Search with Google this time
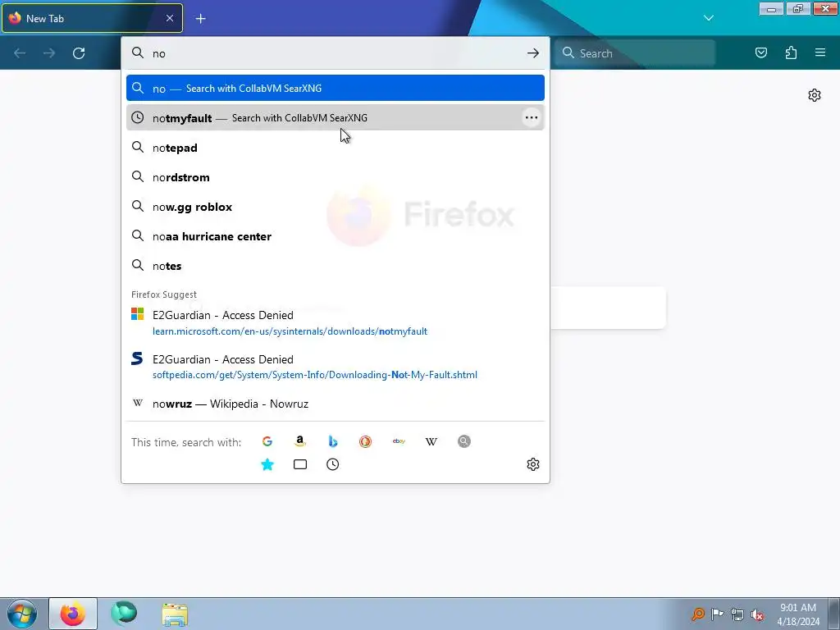Image resolution: width=840 pixels, height=630 pixels. pyautogui.click(x=267, y=441)
